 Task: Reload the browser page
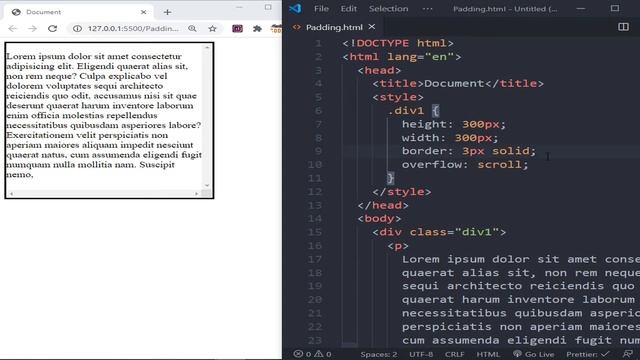coord(52,29)
